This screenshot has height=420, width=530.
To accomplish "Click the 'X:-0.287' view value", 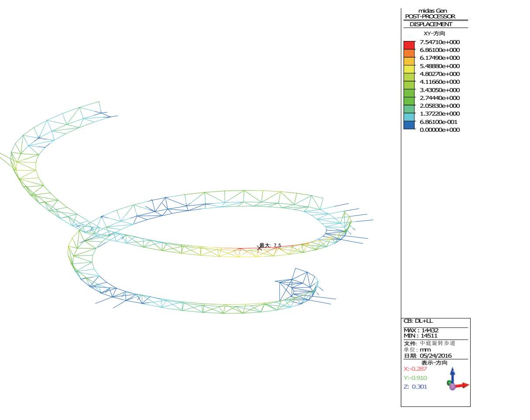I will (x=415, y=369).
